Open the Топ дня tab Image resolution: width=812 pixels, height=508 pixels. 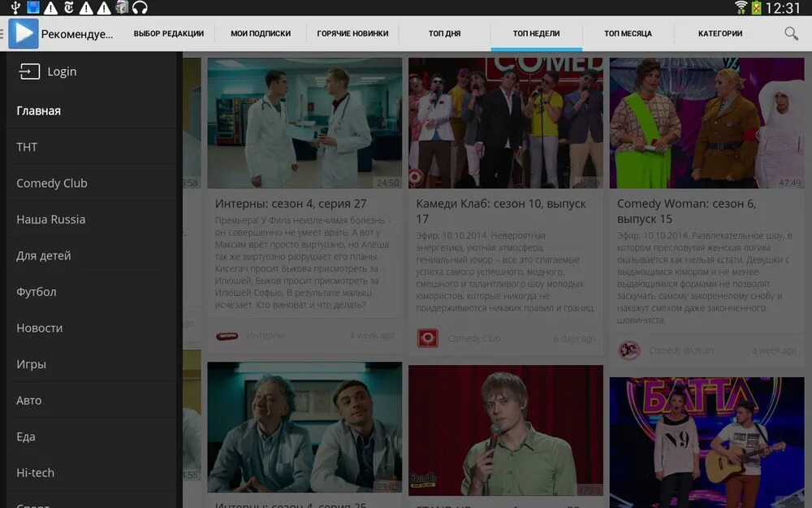click(x=444, y=33)
